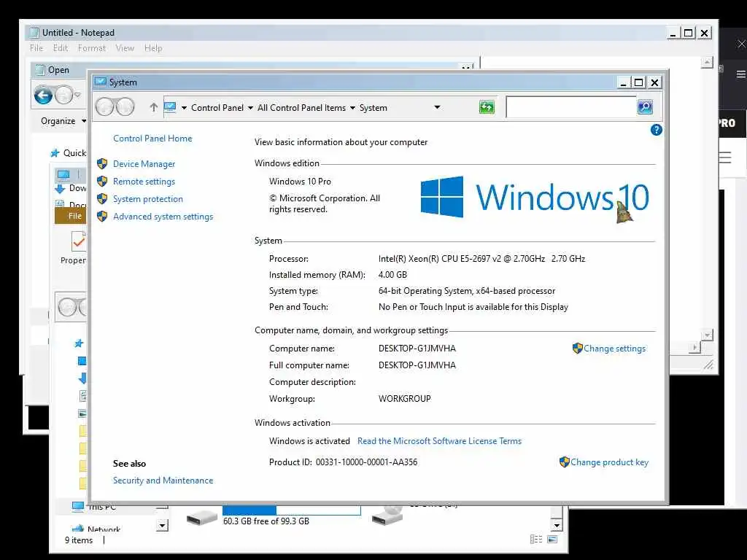Open Notepad Help menu
The height and width of the screenshot is (560, 747).
tap(153, 48)
